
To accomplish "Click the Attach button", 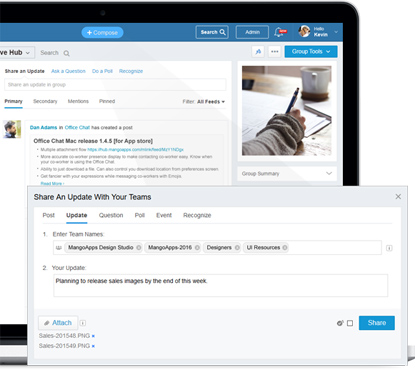I will point(58,323).
